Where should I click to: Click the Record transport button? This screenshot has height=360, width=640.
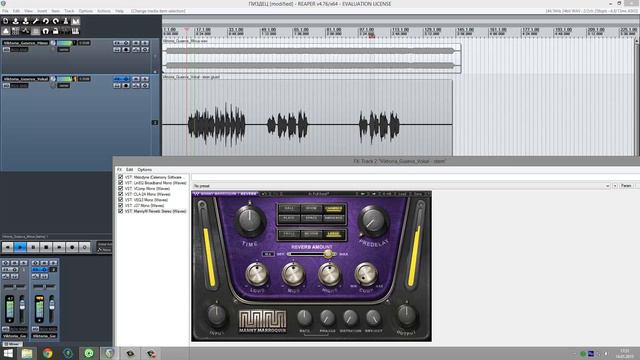(72, 247)
